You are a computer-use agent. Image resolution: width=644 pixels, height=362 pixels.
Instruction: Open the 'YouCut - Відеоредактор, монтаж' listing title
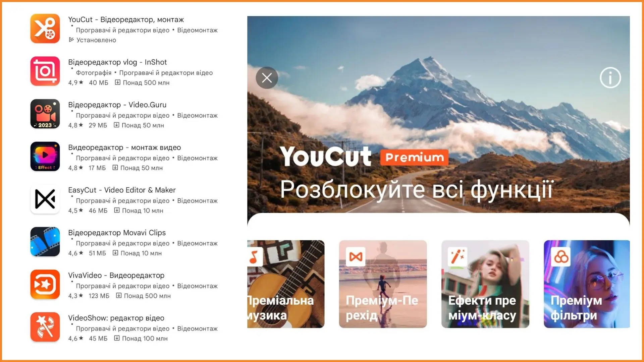(x=126, y=20)
